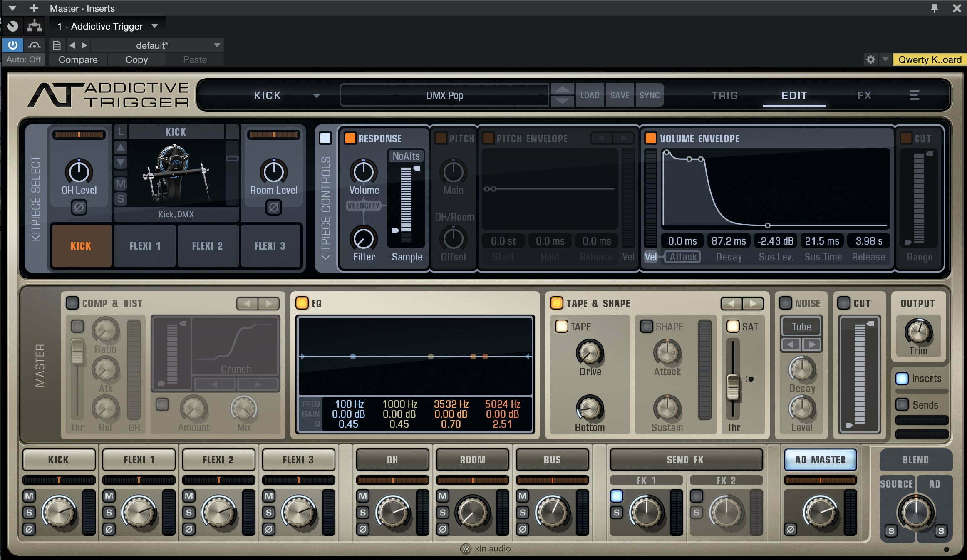Invert phase on Room Level

[x=273, y=207]
